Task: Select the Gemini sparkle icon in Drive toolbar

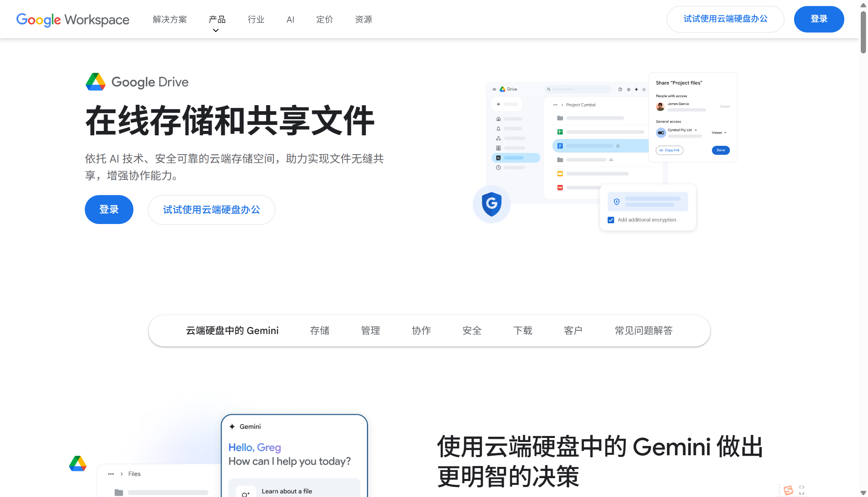Action: point(637,89)
